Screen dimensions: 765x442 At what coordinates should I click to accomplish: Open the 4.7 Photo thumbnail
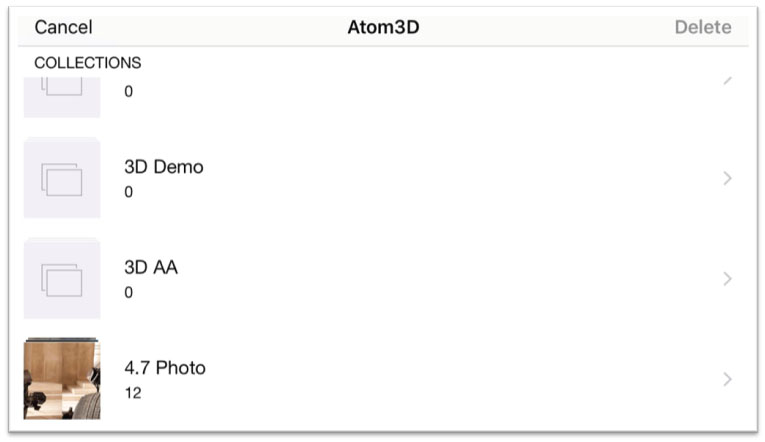[62, 379]
